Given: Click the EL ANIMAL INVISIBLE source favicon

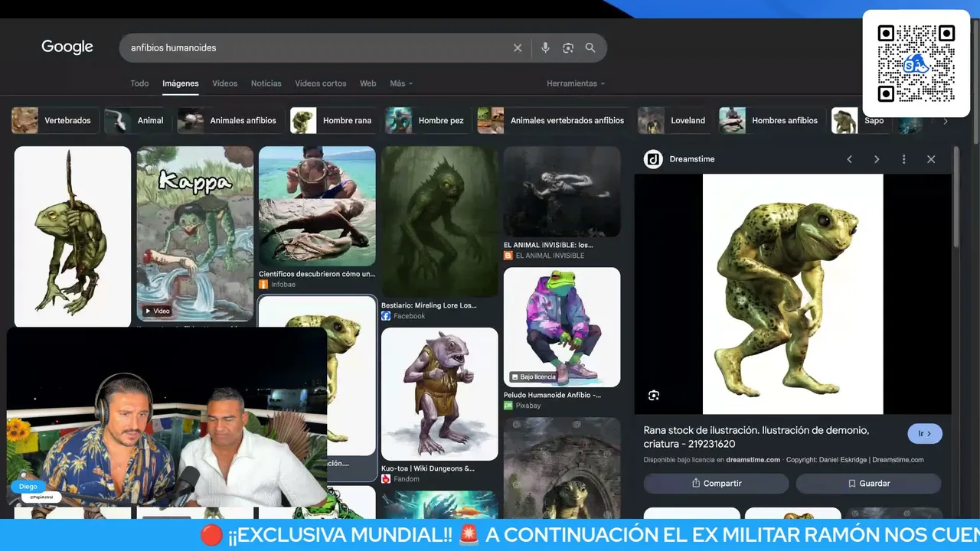Looking at the screenshot, I should (508, 256).
